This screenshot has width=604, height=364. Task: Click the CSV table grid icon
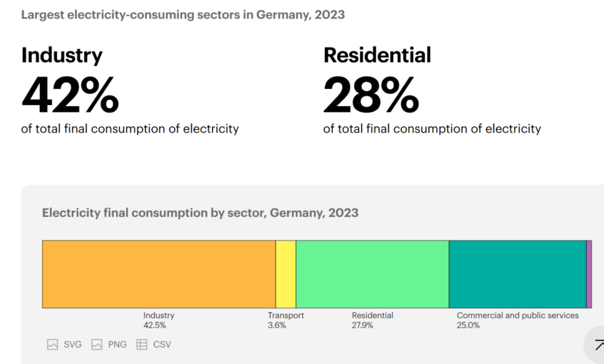click(141, 345)
